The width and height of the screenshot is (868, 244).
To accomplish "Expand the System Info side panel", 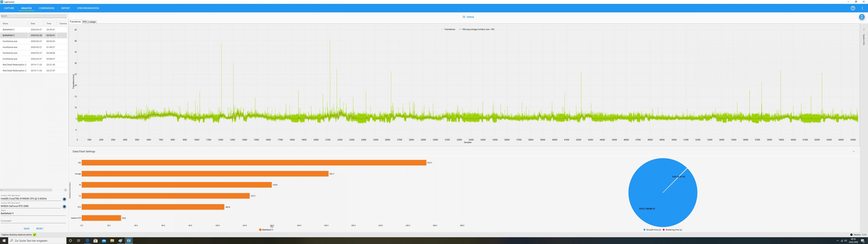I will click(x=864, y=30).
